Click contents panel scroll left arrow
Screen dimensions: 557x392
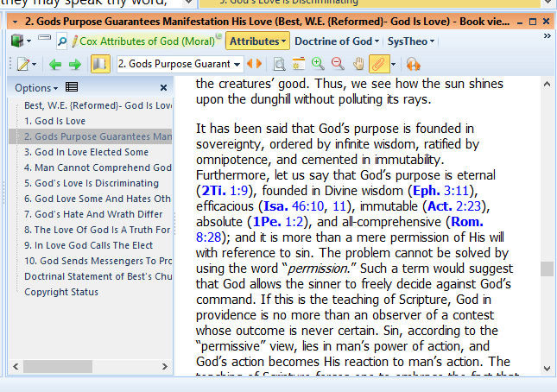coord(16,366)
